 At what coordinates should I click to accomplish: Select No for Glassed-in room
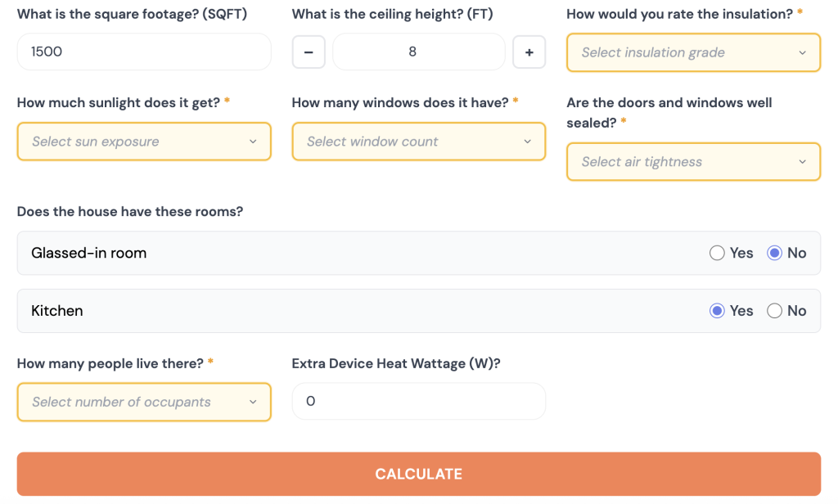774,253
